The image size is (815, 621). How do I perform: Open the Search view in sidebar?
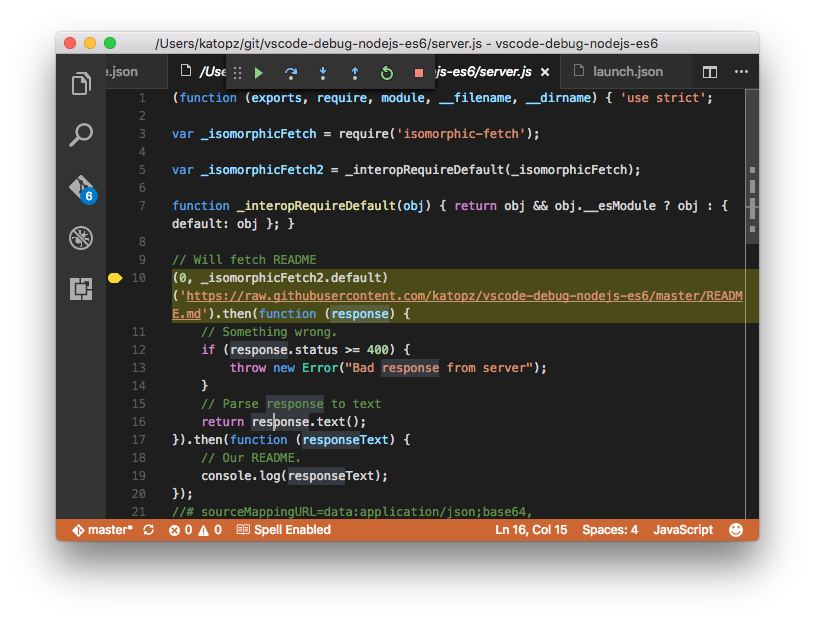[x=81, y=135]
